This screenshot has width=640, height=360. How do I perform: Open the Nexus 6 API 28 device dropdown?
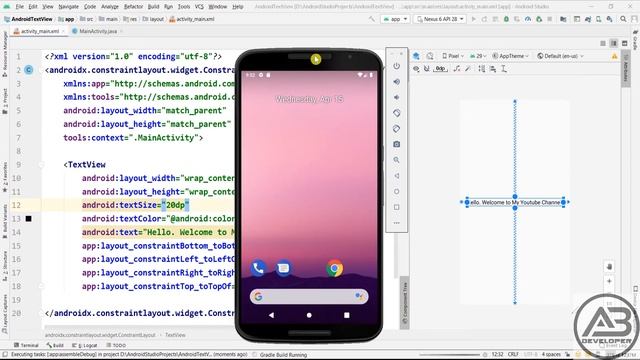[440, 19]
